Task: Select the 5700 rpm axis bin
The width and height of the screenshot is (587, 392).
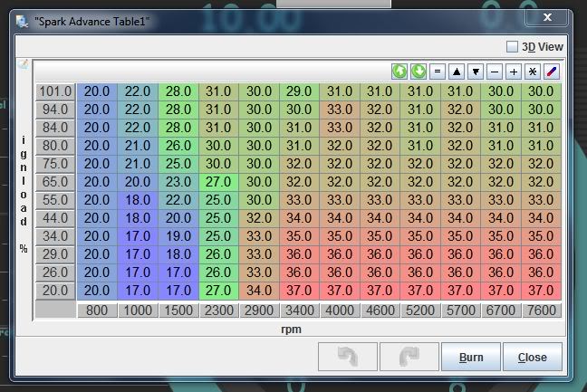Action: point(460,311)
